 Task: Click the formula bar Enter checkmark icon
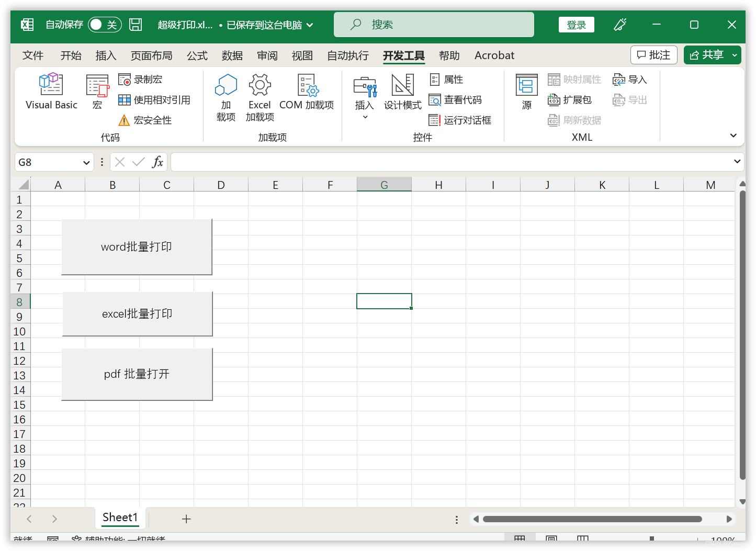click(x=139, y=162)
